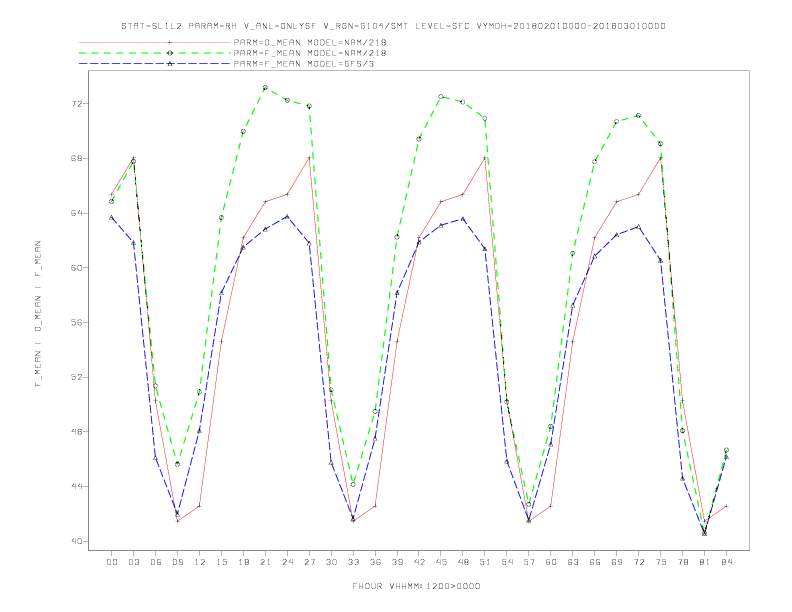Click x-axis tick label 24
The image size is (792, 612).
click(x=287, y=562)
